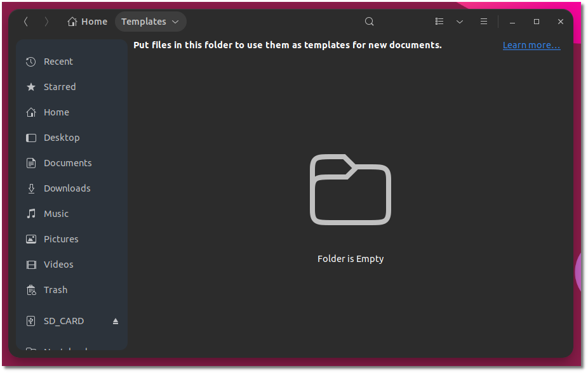Screen dimensions: 588x373
Task: Open the Recent files section
Action: click(57, 61)
